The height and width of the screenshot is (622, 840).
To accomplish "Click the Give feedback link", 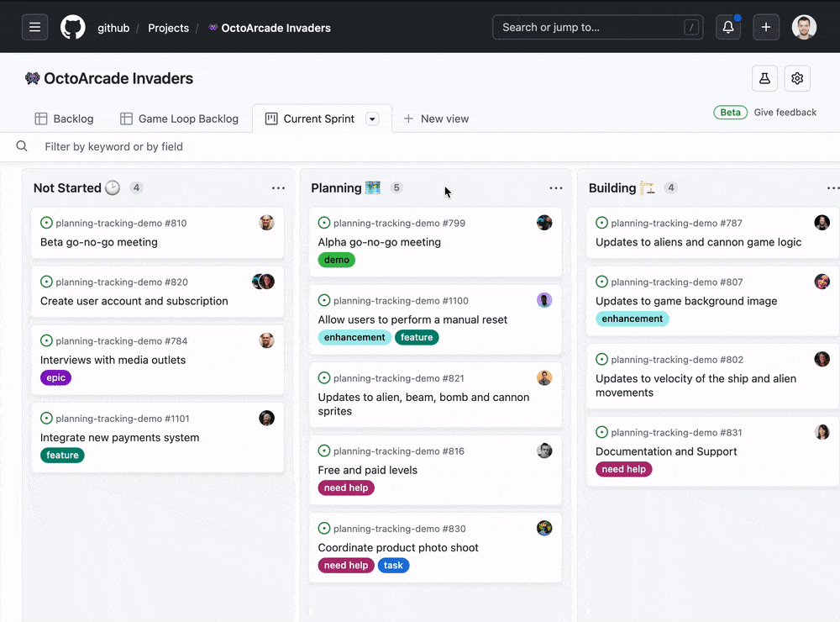I will pos(785,112).
